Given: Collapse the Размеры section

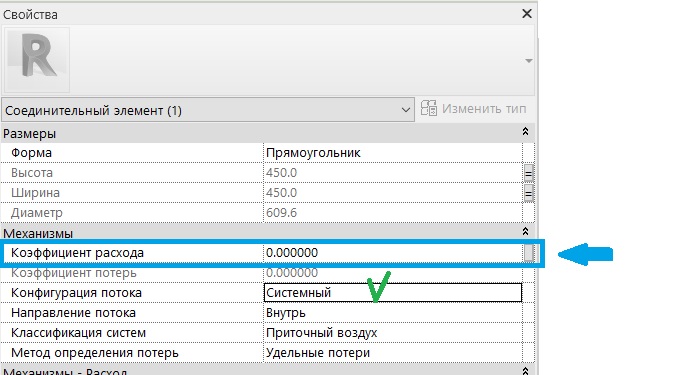Looking at the screenshot, I should [525, 131].
